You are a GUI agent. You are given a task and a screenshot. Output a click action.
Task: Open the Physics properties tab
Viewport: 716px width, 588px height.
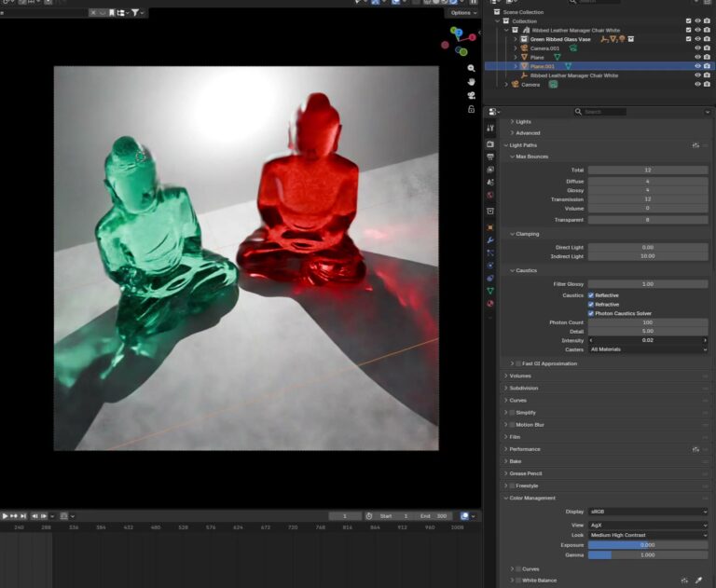click(490, 266)
